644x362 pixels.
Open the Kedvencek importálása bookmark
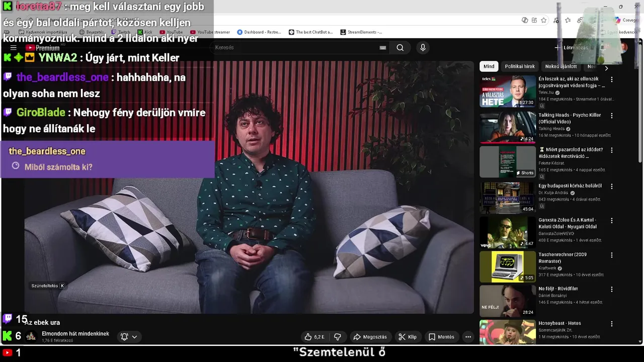(43, 32)
